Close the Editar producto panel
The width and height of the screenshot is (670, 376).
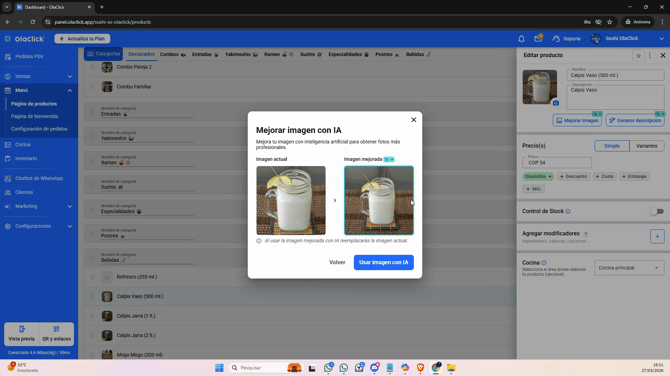[x=663, y=56]
